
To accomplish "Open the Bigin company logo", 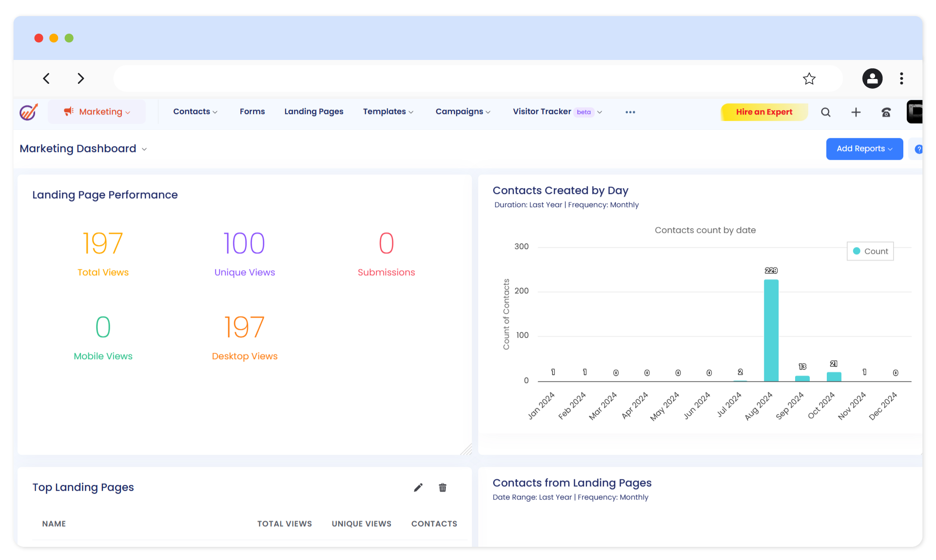I will coord(28,112).
